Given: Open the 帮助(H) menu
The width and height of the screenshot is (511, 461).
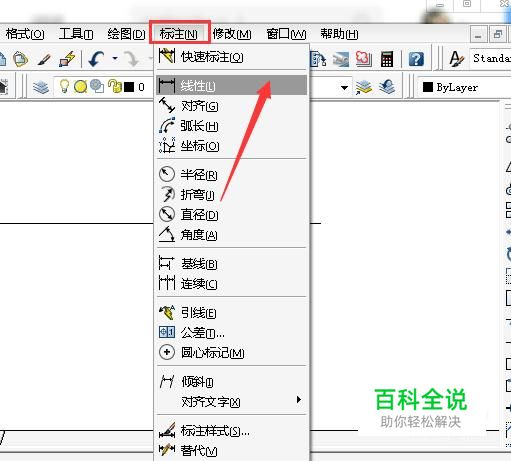Looking at the screenshot, I should click(339, 34).
